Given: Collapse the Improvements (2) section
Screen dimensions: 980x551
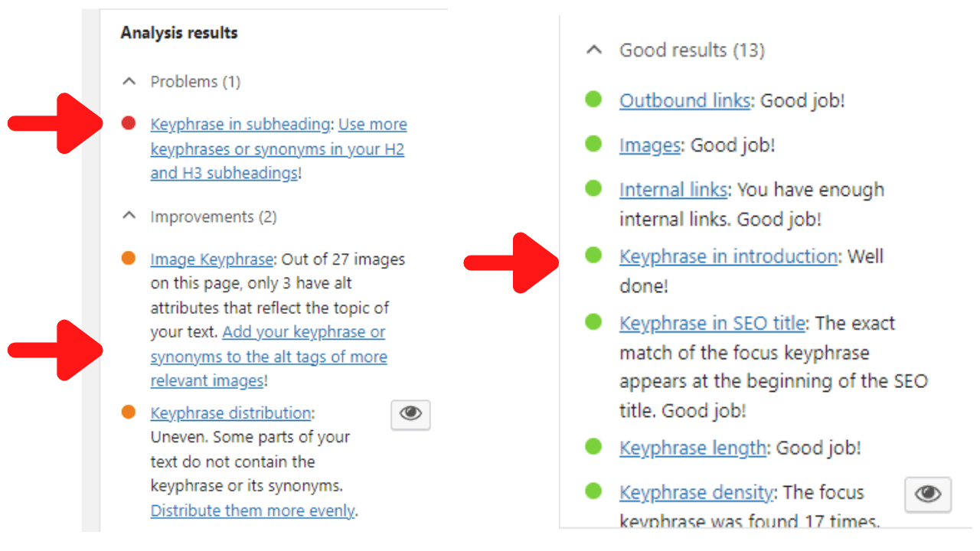Looking at the screenshot, I should 130,217.
